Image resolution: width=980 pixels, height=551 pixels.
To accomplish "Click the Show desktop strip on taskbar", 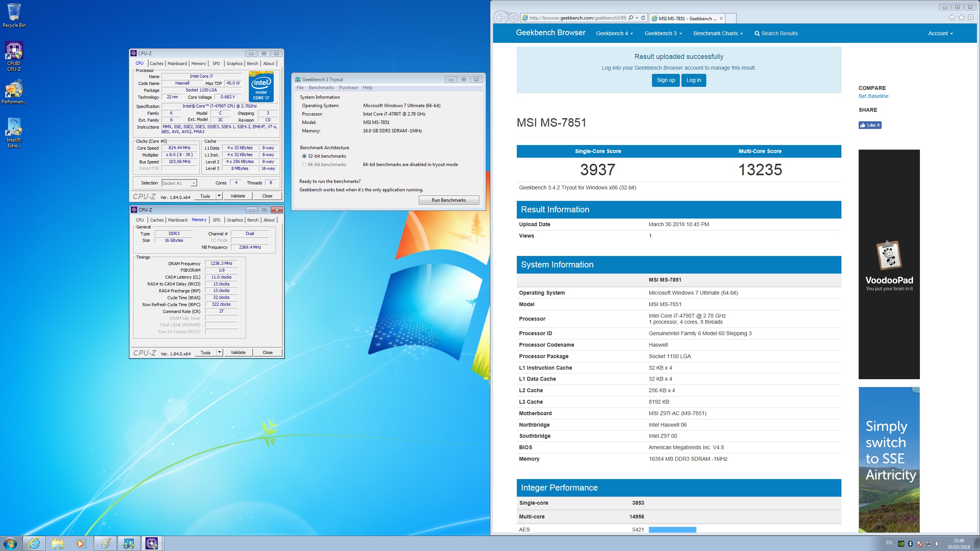I will tap(977, 543).
